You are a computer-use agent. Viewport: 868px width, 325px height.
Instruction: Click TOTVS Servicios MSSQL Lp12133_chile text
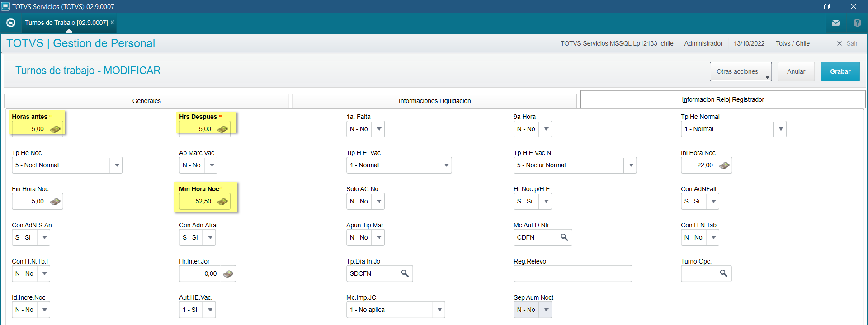[x=617, y=43]
